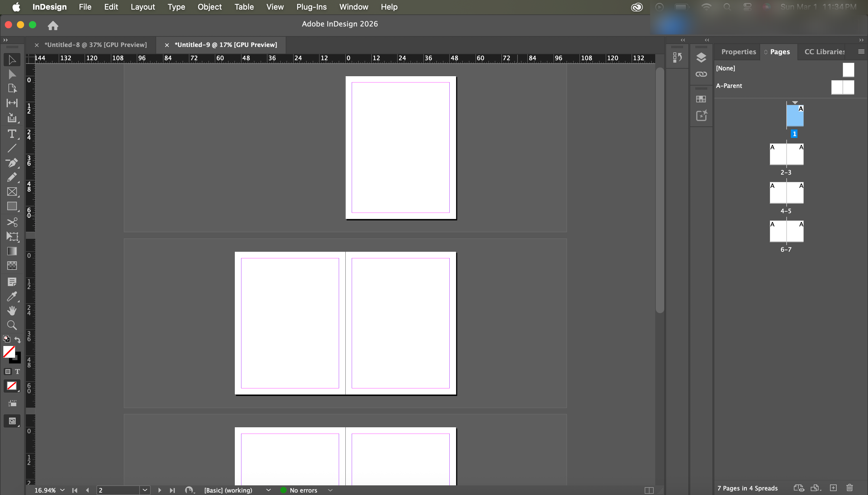
Task: Expand the page number dropdown
Action: click(x=145, y=490)
